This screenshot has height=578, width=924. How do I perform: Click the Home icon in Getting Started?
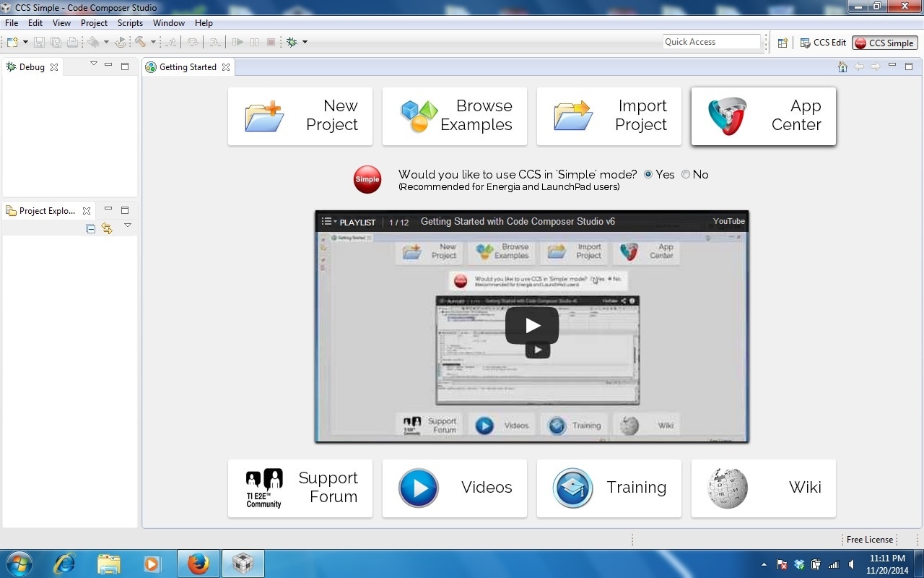pos(842,67)
